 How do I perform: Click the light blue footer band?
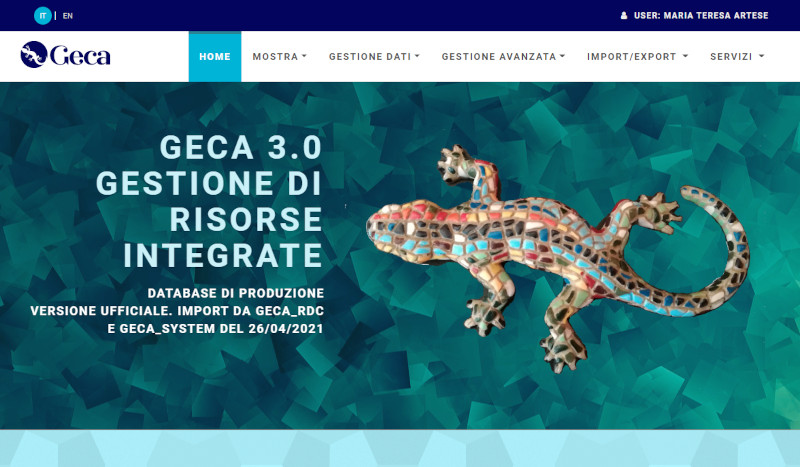pos(400,448)
